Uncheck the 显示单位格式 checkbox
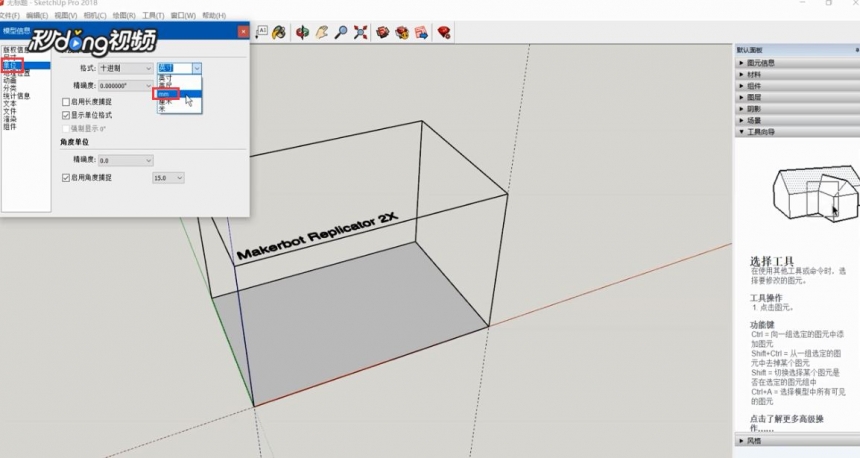 coord(66,115)
